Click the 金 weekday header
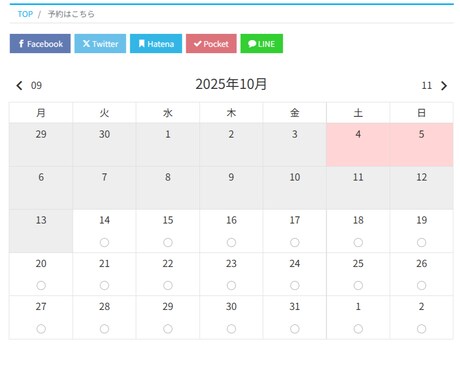This screenshot has height=380, width=460. (x=295, y=113)
